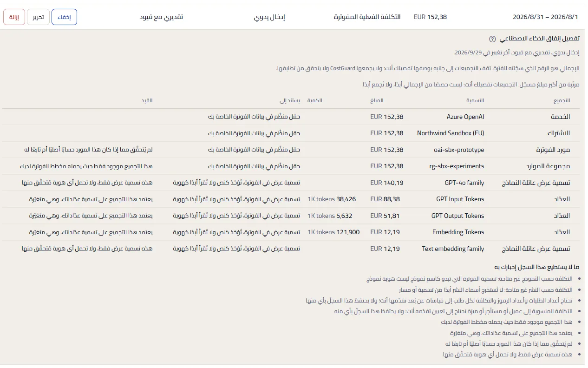Click the bullet starting التكلفة المنسوبة إلى عميل
588x368 pixels.
coord(453,311)
